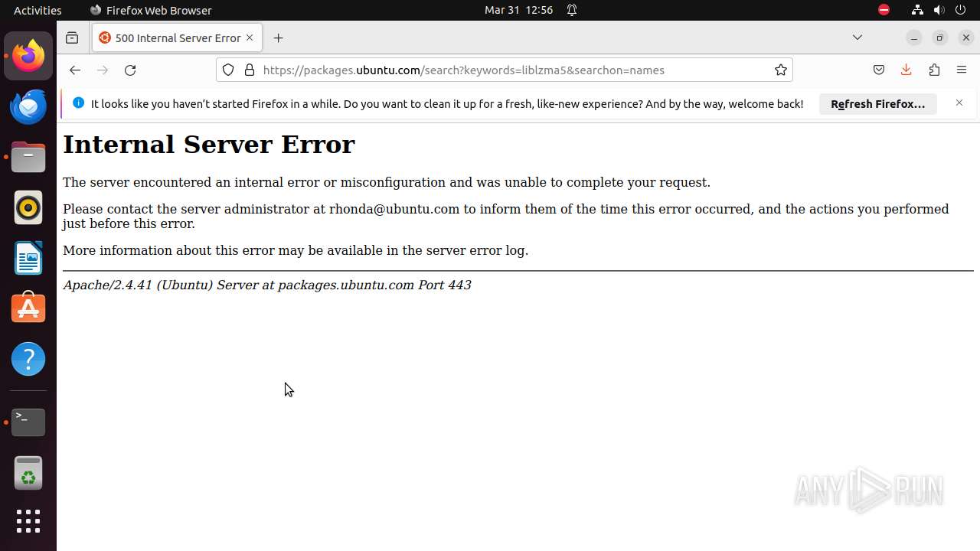View site security padlock information
Screen dimensions: 980x551
tap(249, 70)
